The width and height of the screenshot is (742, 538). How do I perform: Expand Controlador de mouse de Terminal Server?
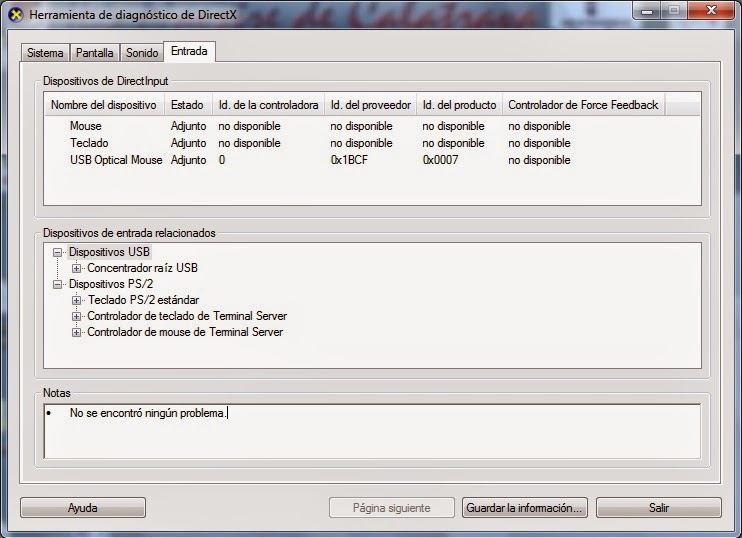click(76, 333)
